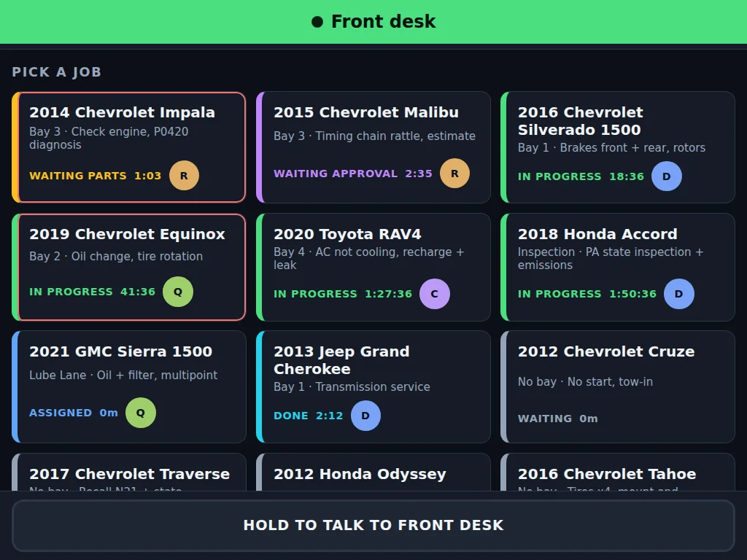Click 'No bay · No start, tow-in' text
Image resolution: width=747 pixels, height=560 pixels.
coord(586,382)
